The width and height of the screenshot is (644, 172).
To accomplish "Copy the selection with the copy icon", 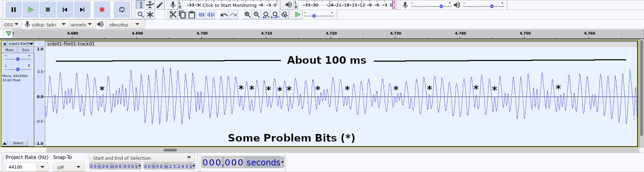I will tap(183, 14).
